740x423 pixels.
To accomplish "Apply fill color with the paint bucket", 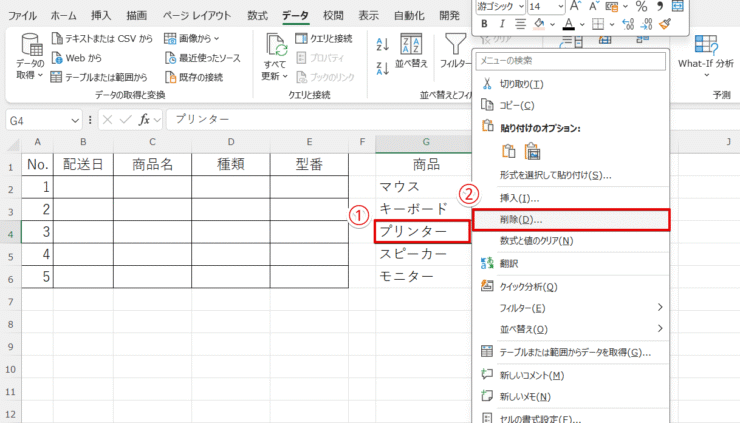I will pyautogui.click(x=539, y=24).
